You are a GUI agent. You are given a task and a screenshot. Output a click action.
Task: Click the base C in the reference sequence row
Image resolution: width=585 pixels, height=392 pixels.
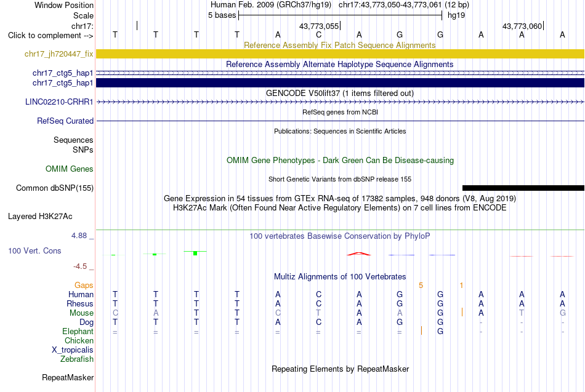(318, 34)
